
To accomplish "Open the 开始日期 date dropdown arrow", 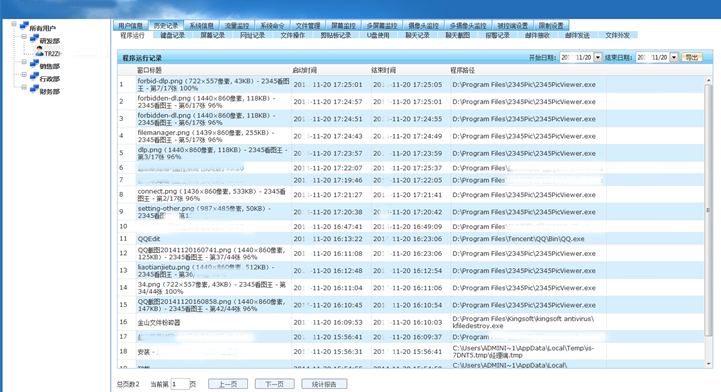I will point(598,57).
